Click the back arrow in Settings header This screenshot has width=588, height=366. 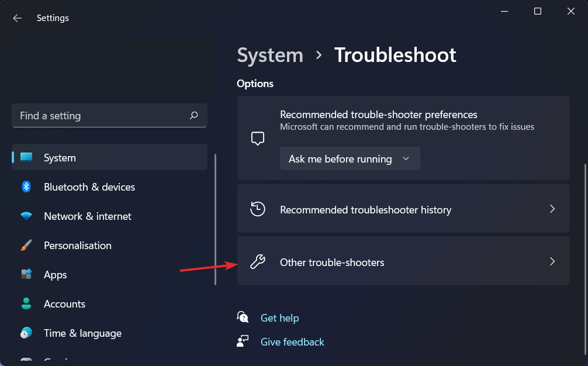(x=18, y=18)
